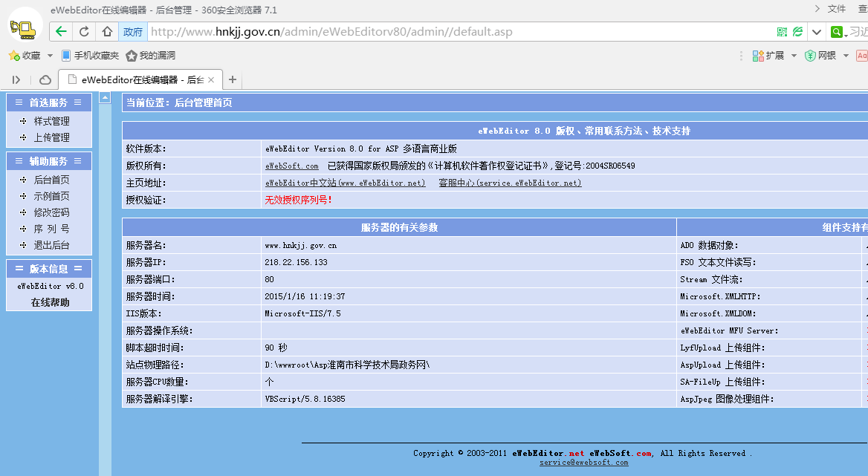The width and height of the screenshot is (868, 476).
Task: Collapse the 版本信息 section header
Action: (x=49, y=269)
